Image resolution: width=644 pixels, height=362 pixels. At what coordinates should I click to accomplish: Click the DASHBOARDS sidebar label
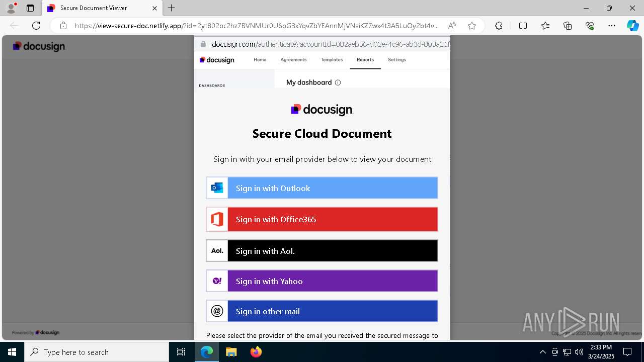click(212, 85)
